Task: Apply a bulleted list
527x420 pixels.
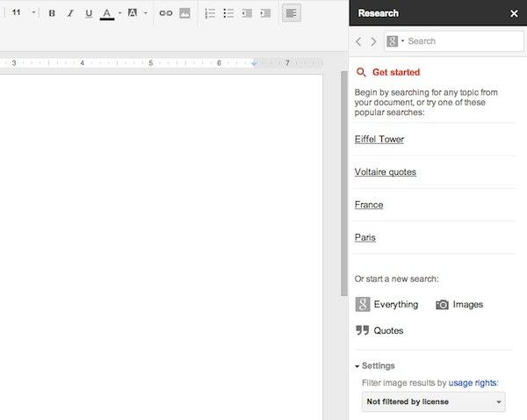Action: pos(228,13)
